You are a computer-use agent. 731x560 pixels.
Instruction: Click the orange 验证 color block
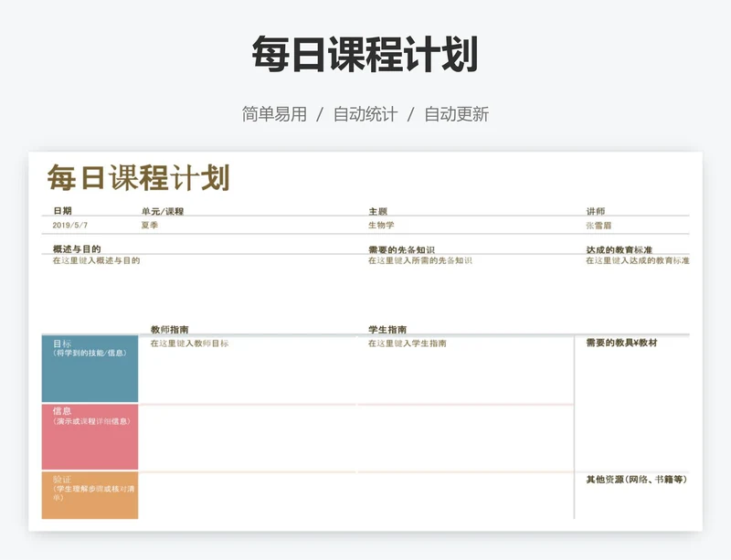click(x=90, y=495)
